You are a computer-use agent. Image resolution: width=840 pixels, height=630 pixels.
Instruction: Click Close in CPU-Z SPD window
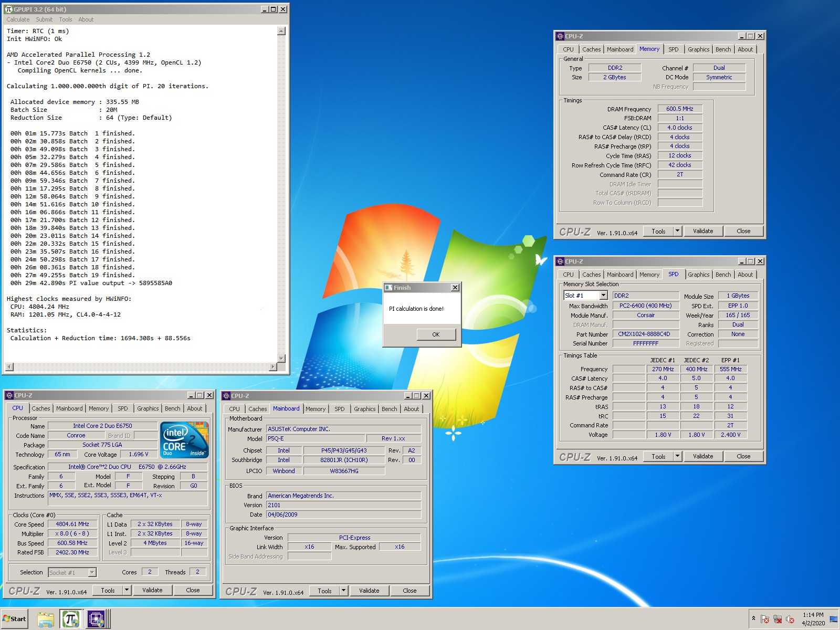click(x=743, y=456)
